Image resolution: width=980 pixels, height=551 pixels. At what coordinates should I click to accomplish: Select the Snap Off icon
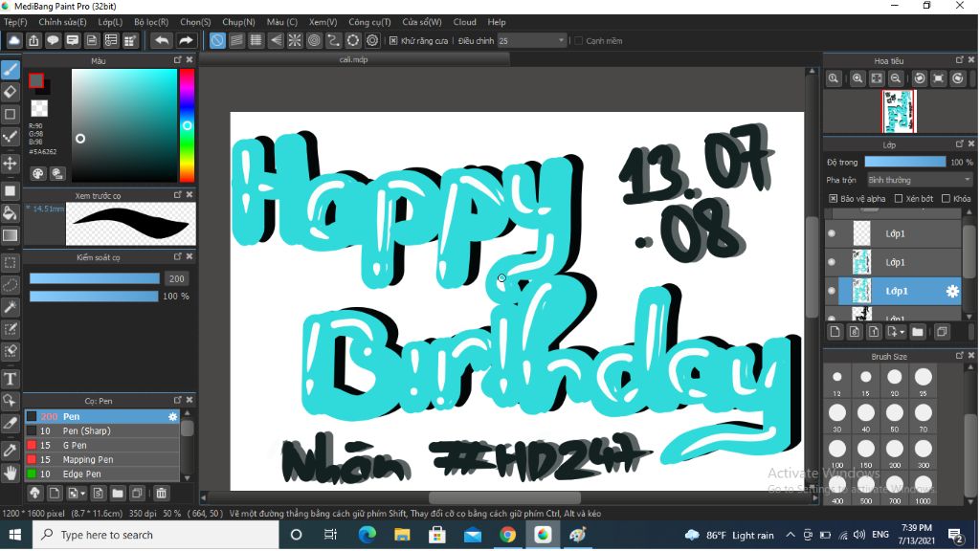tap(217, 40)
